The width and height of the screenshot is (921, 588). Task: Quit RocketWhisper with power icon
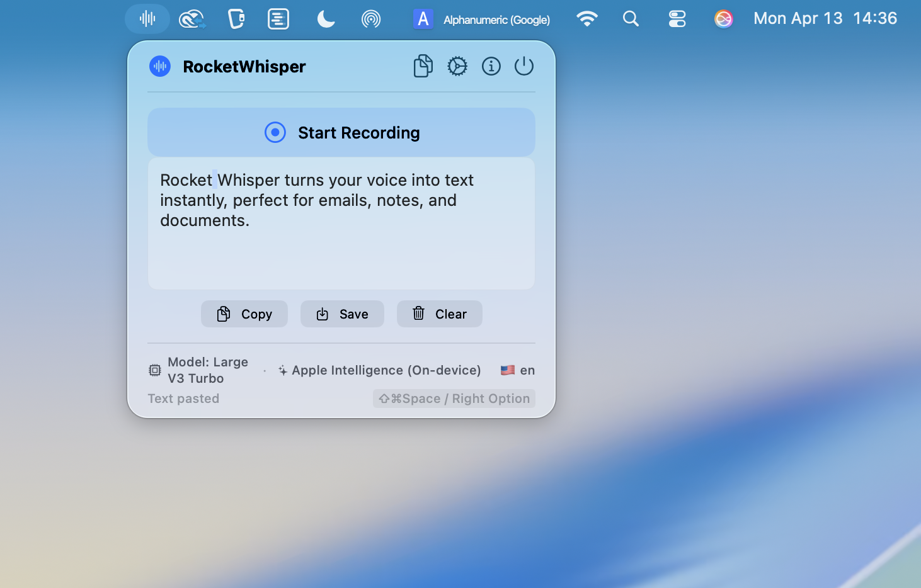pos(524,66)
